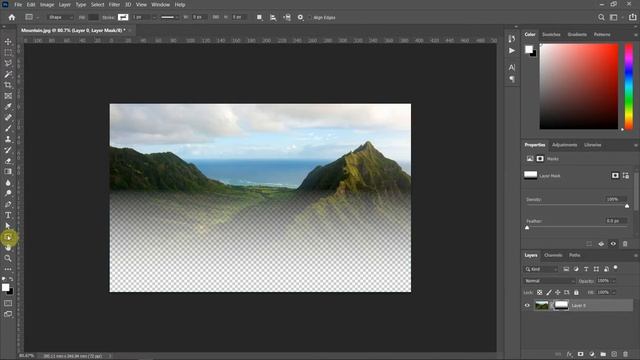Select the Frame tool
The width and height of the screenshot is (640, 360).
coord(8,96)
